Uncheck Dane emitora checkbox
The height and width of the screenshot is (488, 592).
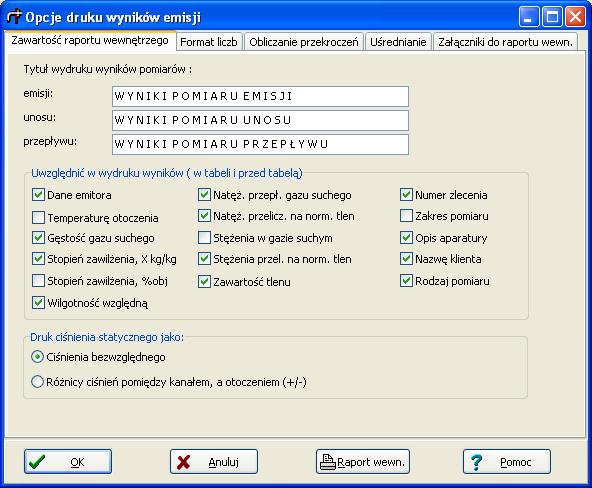(39, 195)
